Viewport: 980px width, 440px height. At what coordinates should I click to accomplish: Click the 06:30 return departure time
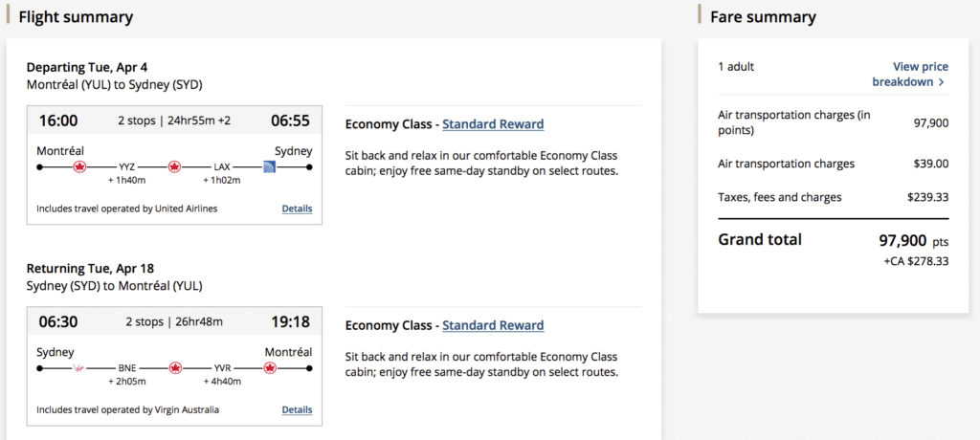[x=58, y=321]
